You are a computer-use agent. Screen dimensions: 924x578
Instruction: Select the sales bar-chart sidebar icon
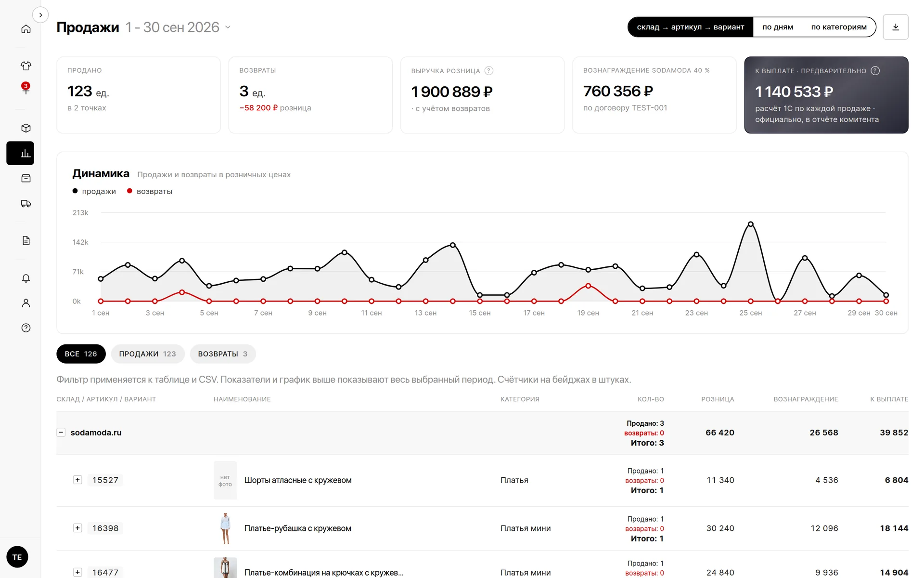[x=20, y=153]
